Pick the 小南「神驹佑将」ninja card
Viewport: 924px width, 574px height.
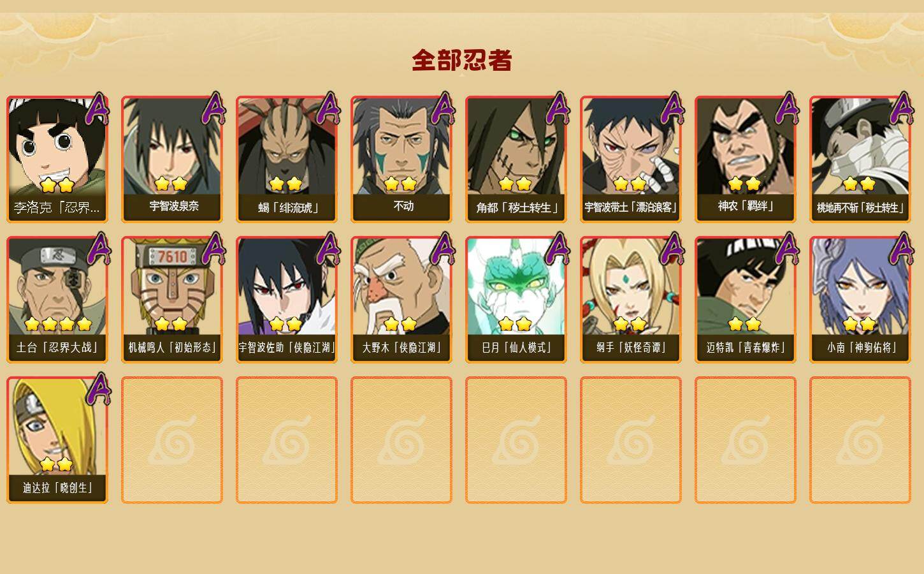[x=860, y=300]
